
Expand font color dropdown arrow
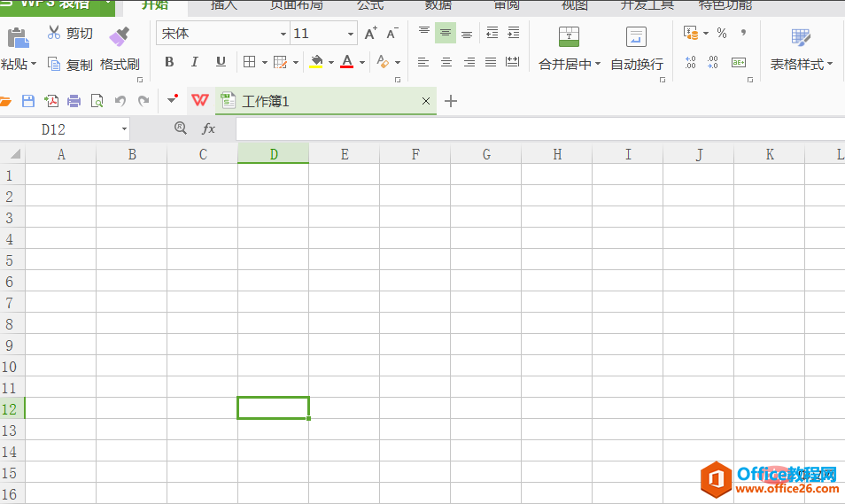362,63
